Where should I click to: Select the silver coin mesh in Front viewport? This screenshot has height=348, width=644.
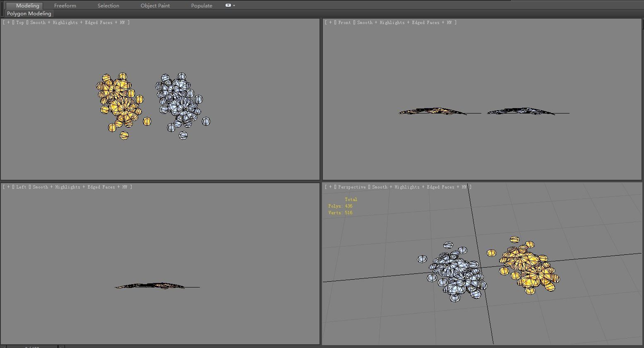tap(521, 111)
